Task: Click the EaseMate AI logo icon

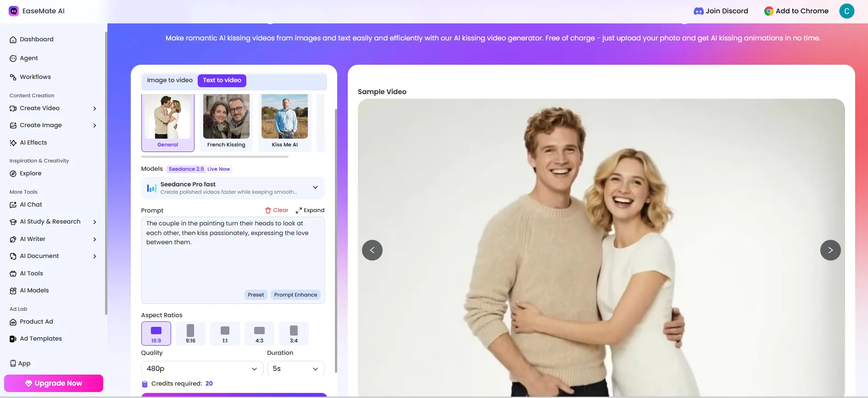Action: pos(14,11)
